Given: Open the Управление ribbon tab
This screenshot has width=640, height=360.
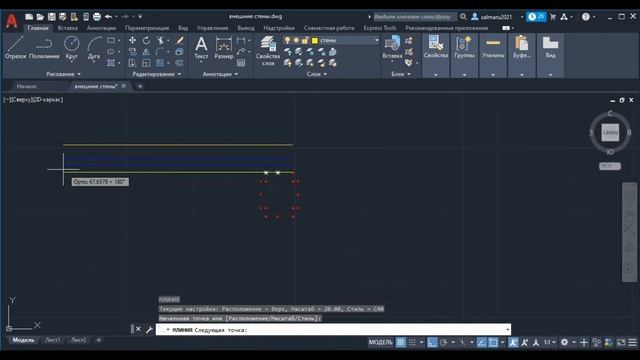Looking at the screenshot, I should (213, 28).
